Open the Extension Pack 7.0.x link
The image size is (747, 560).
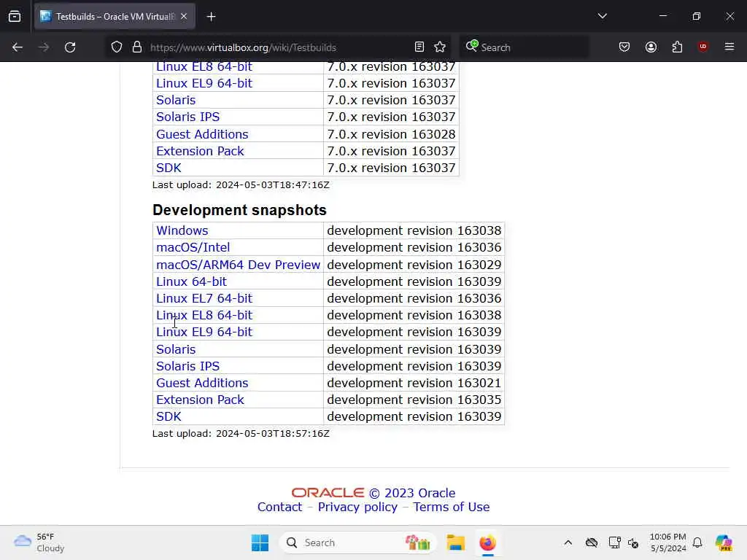pyautogui.click(x=200, y=151)
